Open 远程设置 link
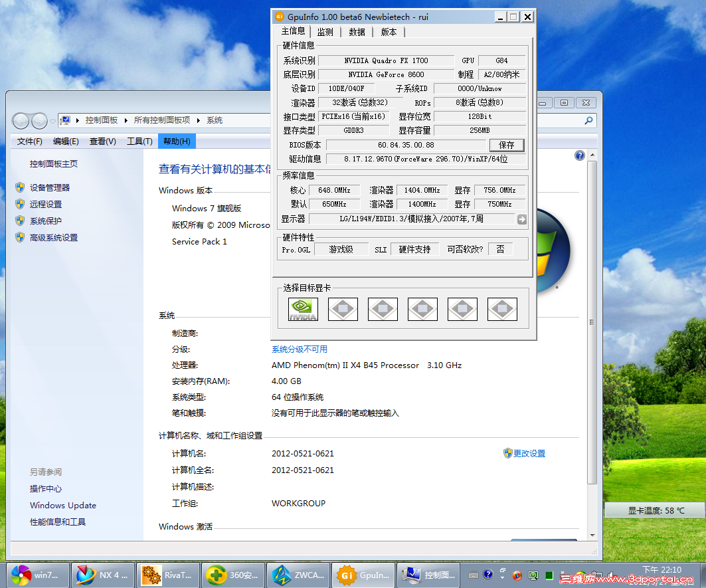 point(45,204)
